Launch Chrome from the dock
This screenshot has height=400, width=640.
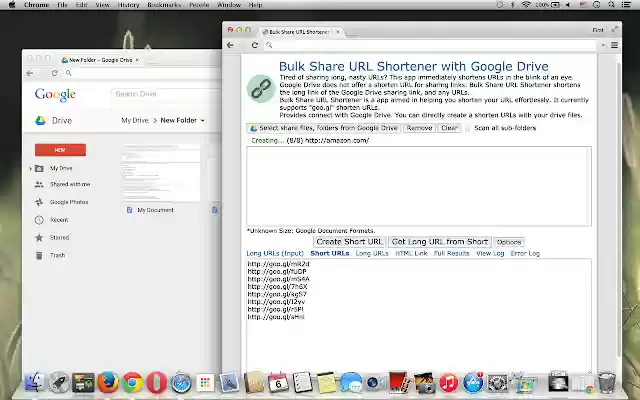133,382
